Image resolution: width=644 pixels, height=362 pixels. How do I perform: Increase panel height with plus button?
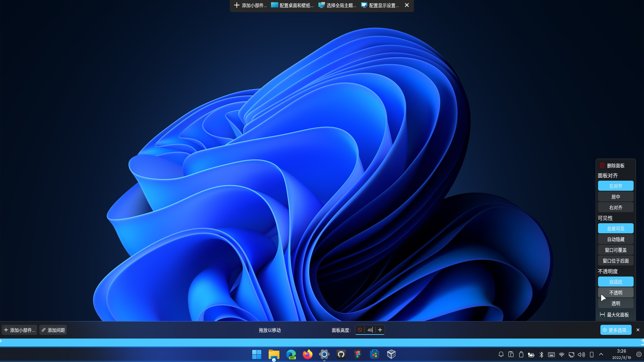point(380,330)
